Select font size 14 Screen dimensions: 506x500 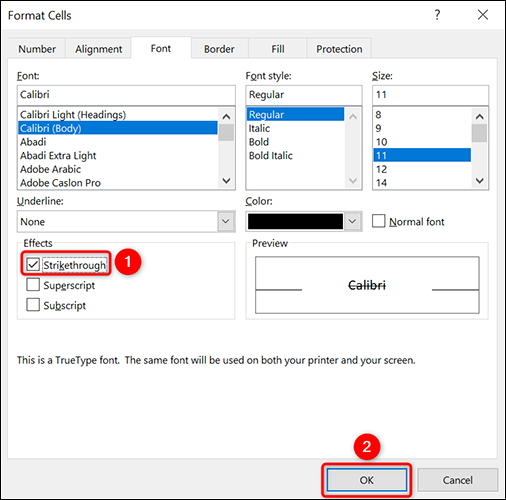coord(422,183)
